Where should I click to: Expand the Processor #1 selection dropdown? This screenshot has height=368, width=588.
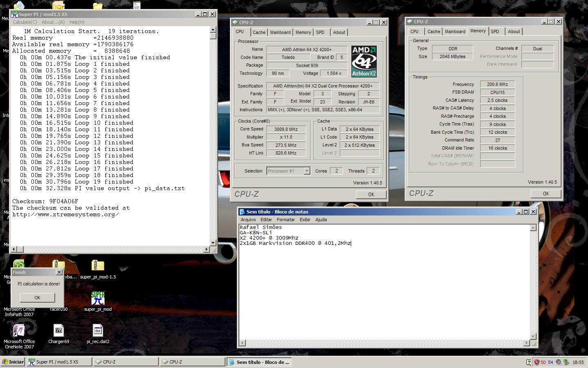[x=307, y=171]
